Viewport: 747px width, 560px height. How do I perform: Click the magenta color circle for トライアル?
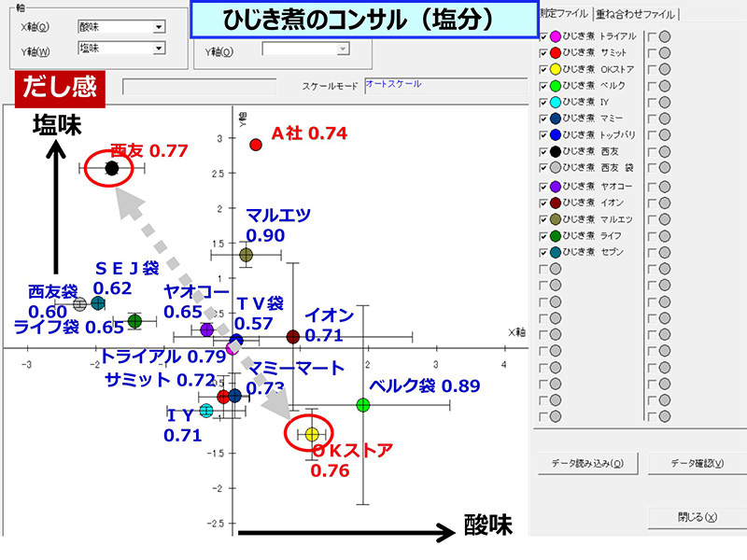(556, 36)
